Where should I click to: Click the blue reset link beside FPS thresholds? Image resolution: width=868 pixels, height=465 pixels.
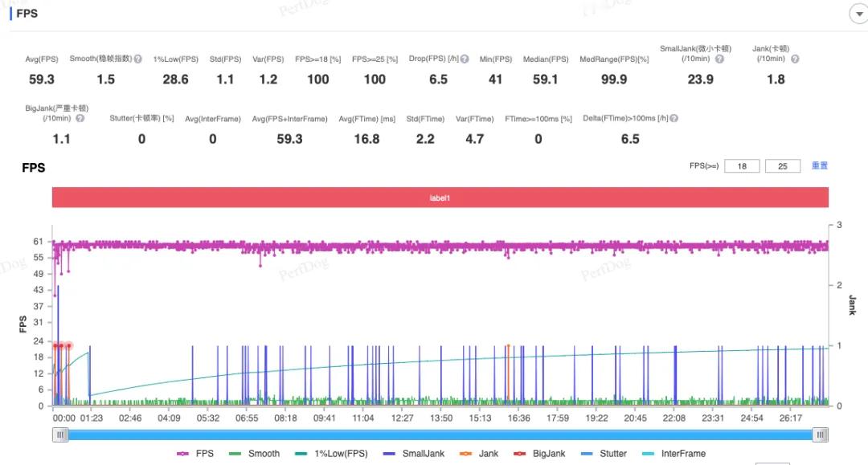pos(819,165)
